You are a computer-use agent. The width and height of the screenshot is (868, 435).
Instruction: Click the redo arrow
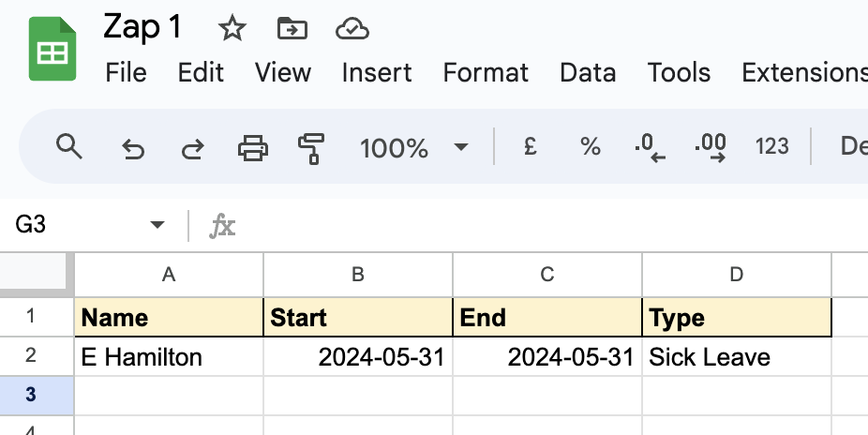click(193, 148)
